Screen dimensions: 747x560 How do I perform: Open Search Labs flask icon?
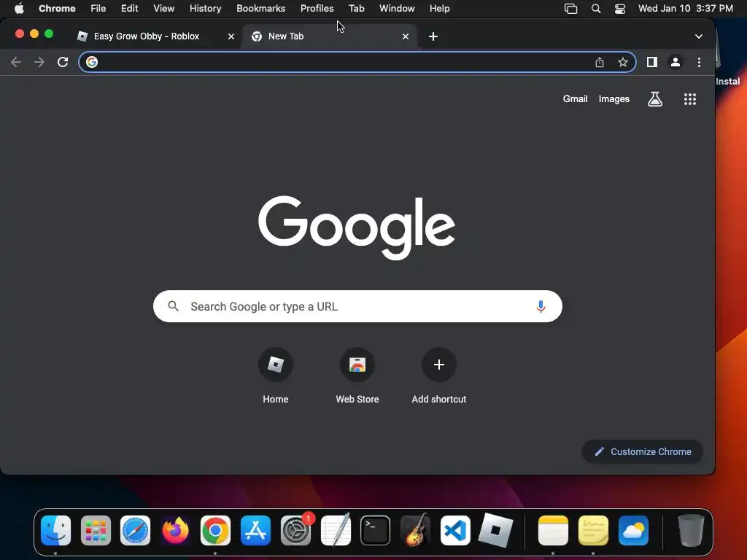click(x=655, y=99)
